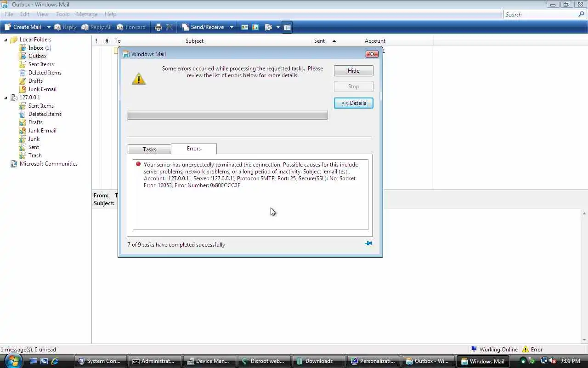588x368 pixels.
Task: Sort by the attachment column header
Action: [x=107, y=41]
